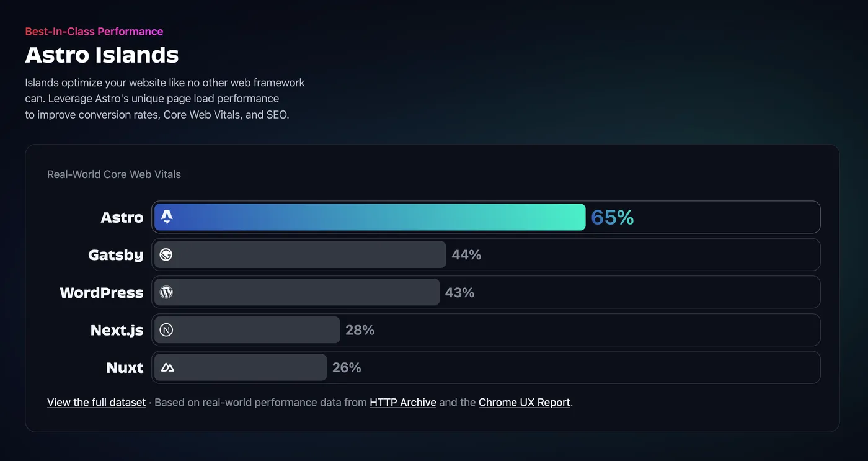Click the Nuxt 26% value label

347,367
